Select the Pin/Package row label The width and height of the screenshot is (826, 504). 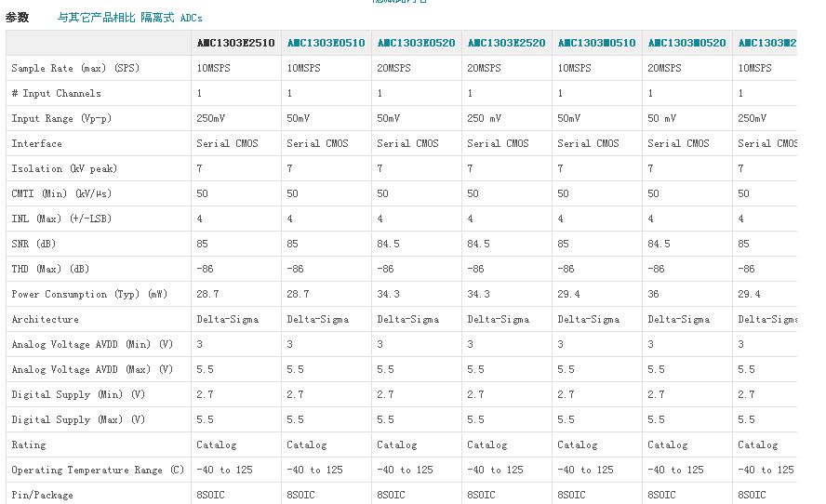tap(42, 495)
